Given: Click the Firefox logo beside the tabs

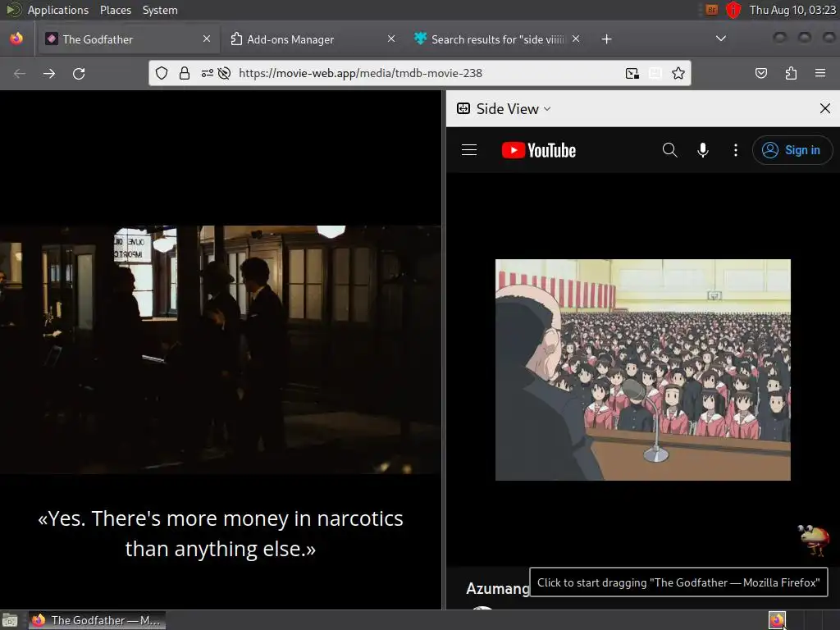Looking at the screenshot, I should click(x=16, y=39).
